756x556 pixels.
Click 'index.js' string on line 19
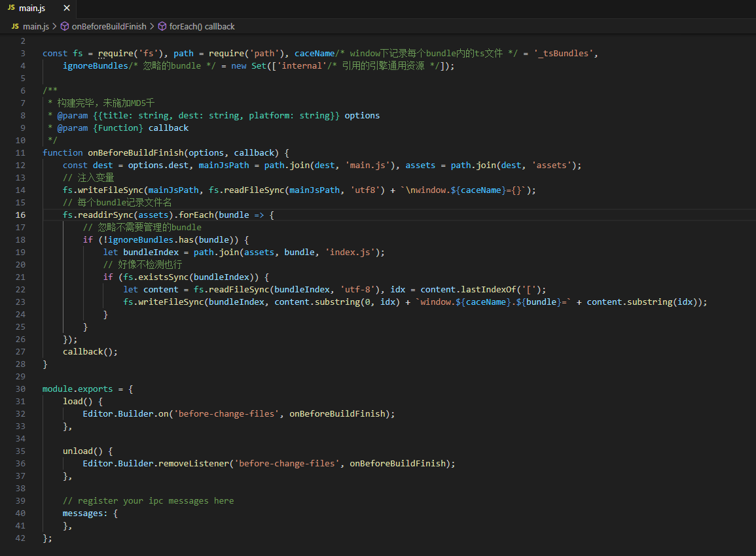point(350,252)
